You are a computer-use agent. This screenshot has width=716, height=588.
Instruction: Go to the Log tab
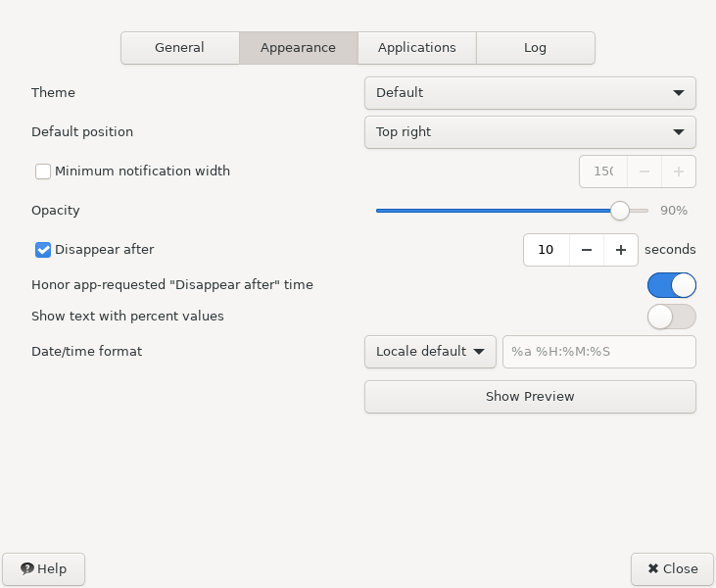[x=535, y=48]
